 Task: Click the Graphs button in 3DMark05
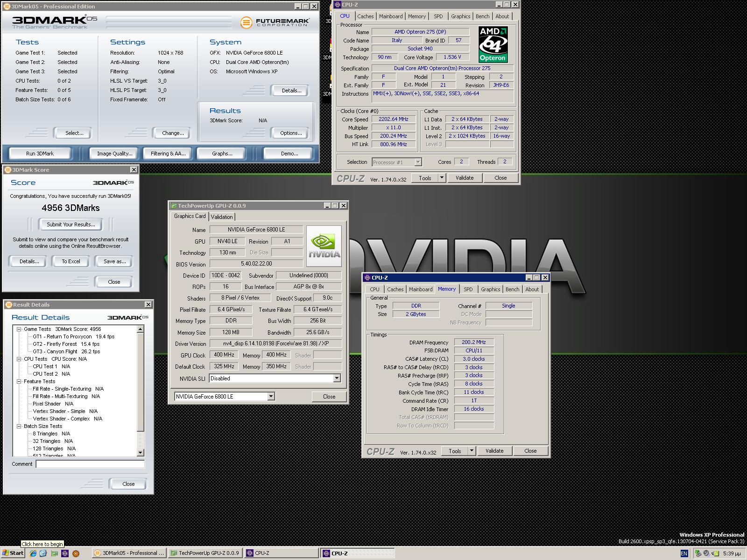(x=222, y=154)
